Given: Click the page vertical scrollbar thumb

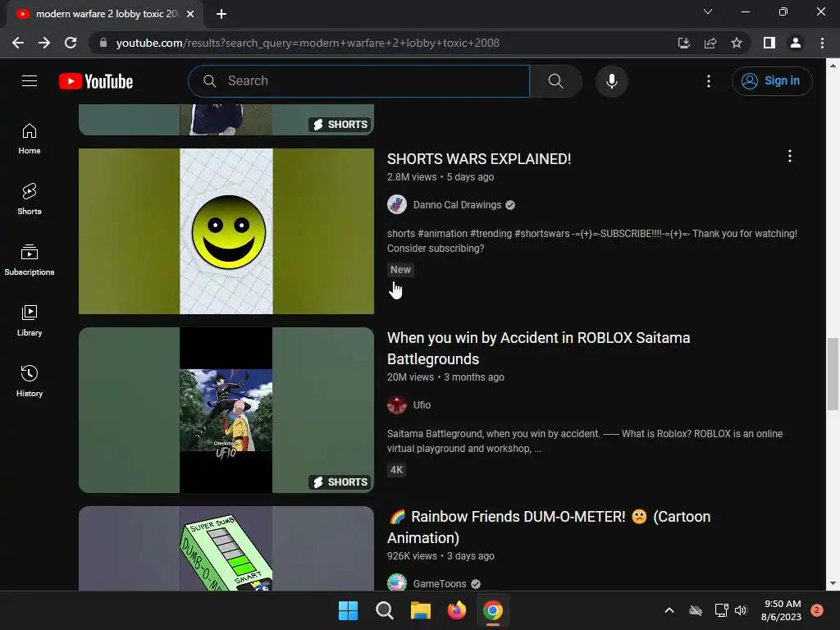Looking at the screenshot, I should 832,374.
